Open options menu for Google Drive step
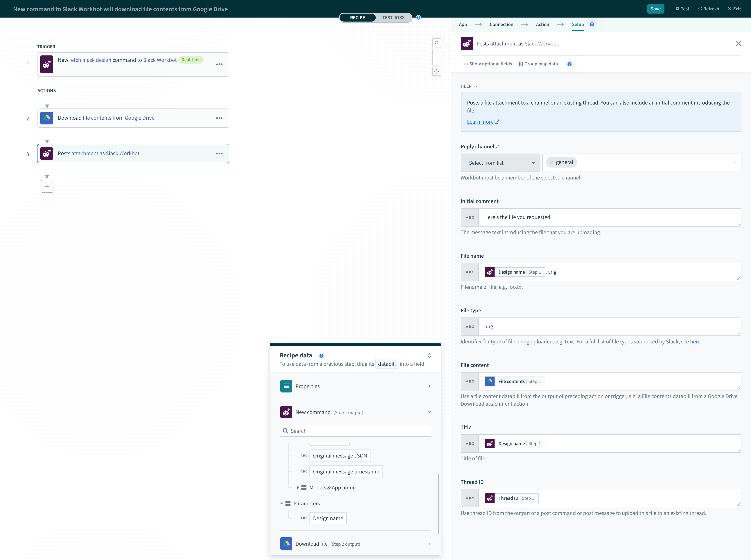 coord(219,118)
